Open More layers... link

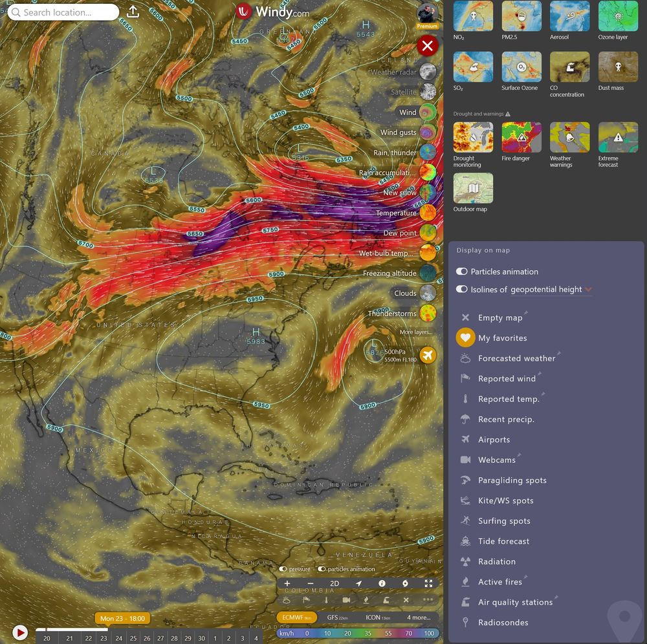[416, 332]
